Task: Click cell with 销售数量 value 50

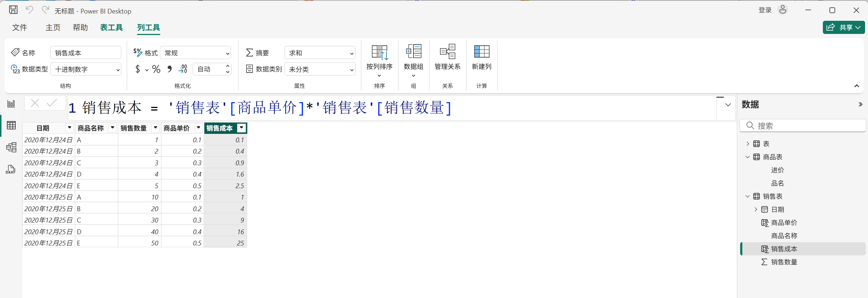Action: (x=140, y=243)
